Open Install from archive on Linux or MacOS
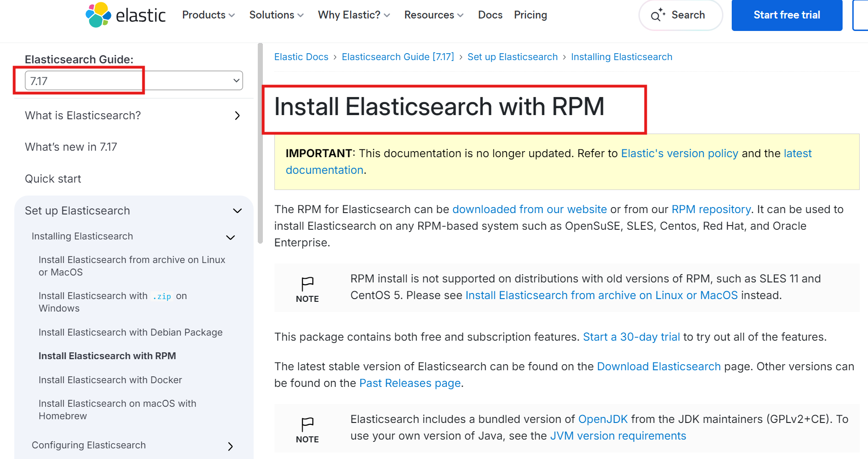The height and width of the screenshot is (459, 868). click(x=132, y=266)
